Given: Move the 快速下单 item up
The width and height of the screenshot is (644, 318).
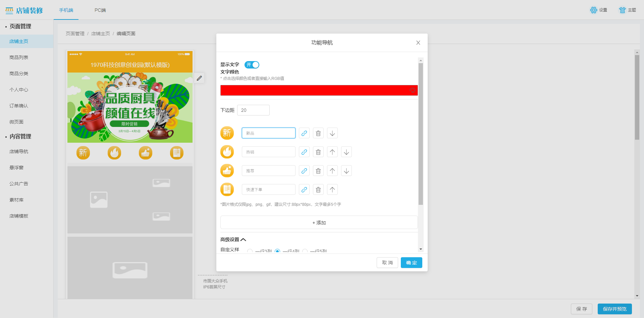Looking at the screenshot, I should [332, 189].
